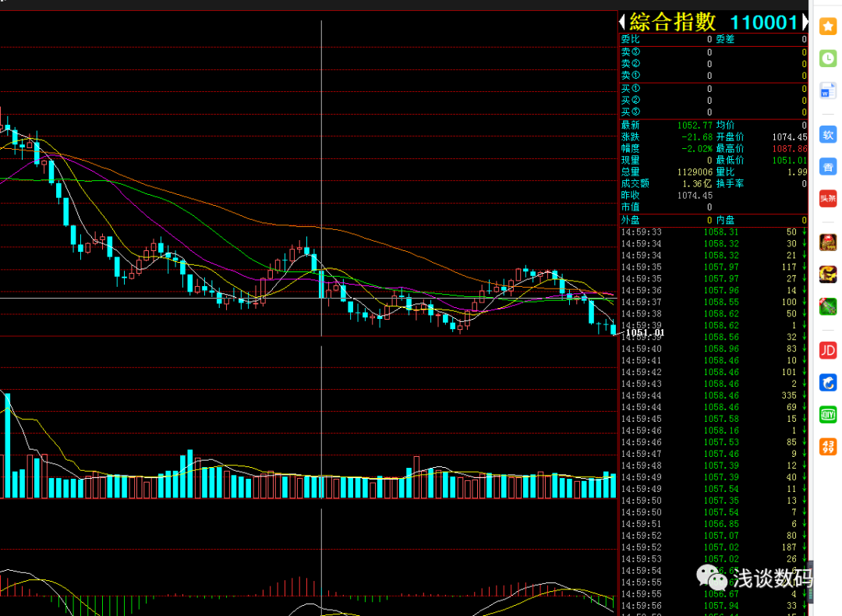Click the 1051.01 low price chart label
This screenshot has width=842, height=616.
point(645,333)
